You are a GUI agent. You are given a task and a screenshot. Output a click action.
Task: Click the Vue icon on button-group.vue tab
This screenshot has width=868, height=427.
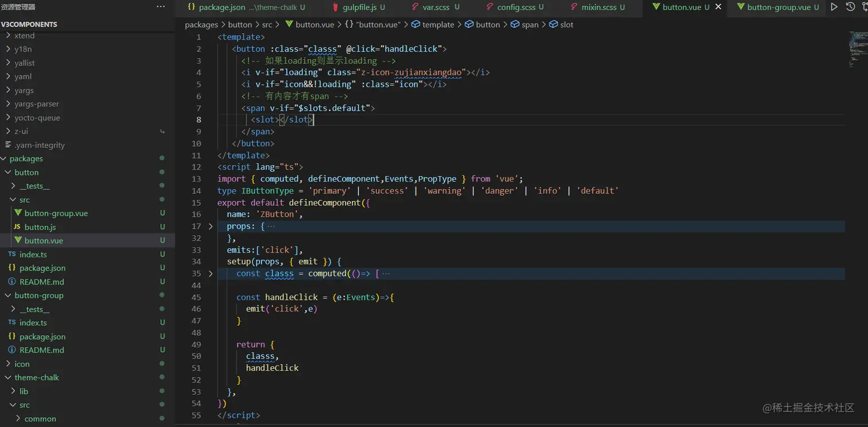[x=741, y=7]
